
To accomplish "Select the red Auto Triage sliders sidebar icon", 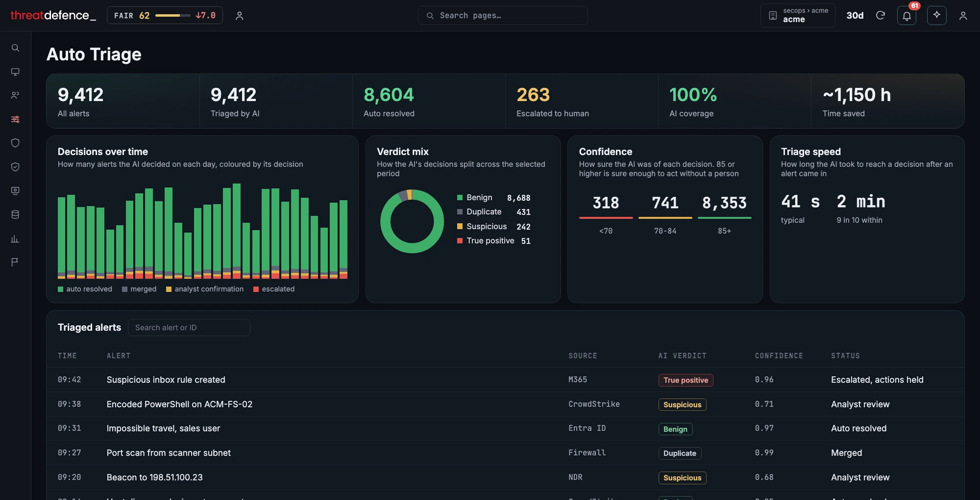I will [x=15, y=119].
